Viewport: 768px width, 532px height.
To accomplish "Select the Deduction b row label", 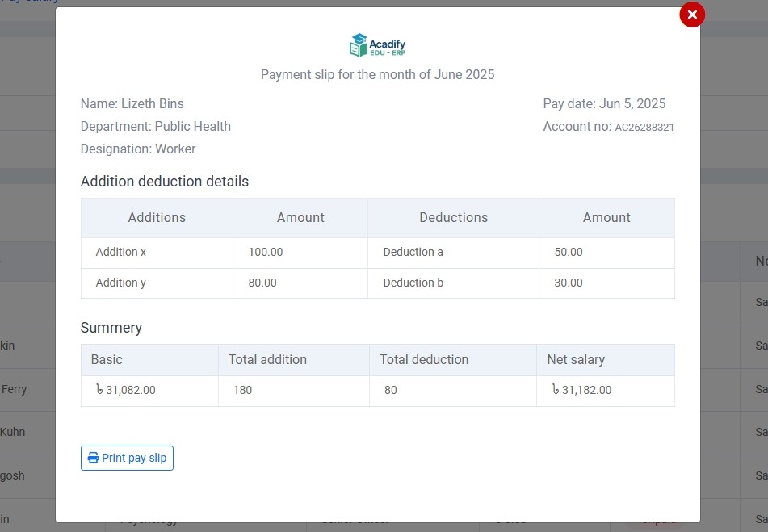I will click(413, 283).
